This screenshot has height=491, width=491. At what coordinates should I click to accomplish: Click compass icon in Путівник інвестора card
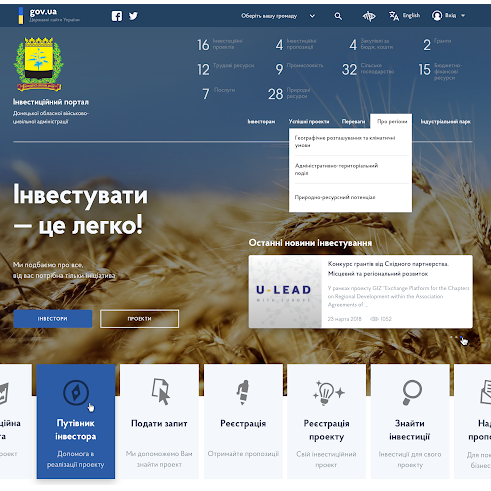76,393
